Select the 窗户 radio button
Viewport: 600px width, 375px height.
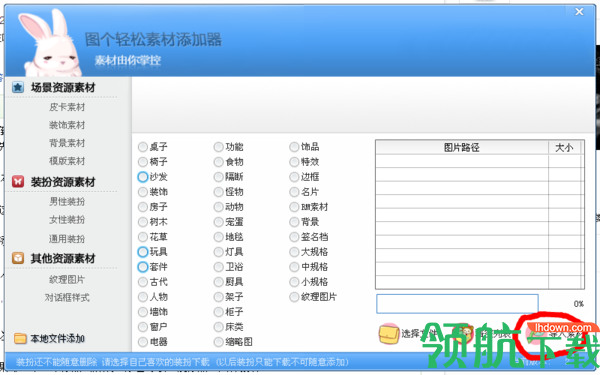(143, 327)
